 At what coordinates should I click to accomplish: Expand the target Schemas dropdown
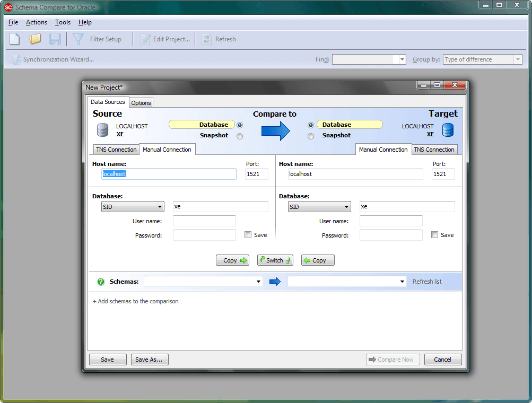pos(402,282)
